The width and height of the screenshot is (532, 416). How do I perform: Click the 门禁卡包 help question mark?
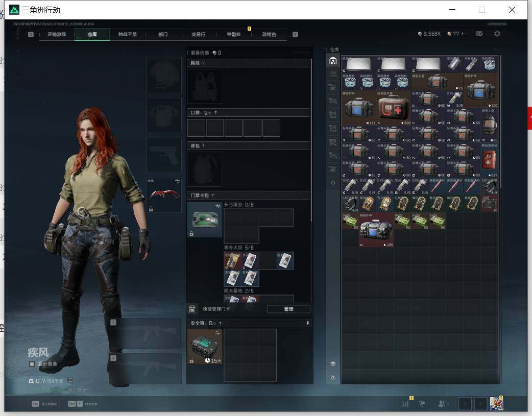[x=213, y=195]
